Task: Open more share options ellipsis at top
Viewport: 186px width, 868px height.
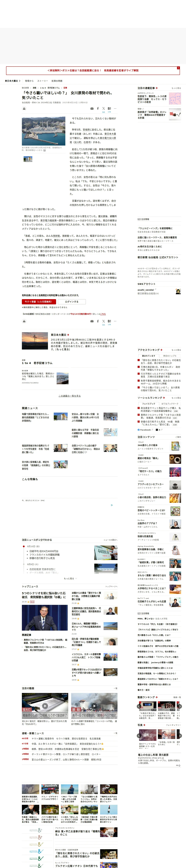Action: [115, 108]
